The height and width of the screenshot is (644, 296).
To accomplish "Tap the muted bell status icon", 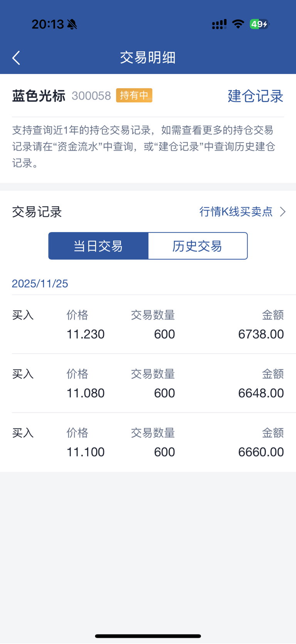I will [x=72, y=24].
